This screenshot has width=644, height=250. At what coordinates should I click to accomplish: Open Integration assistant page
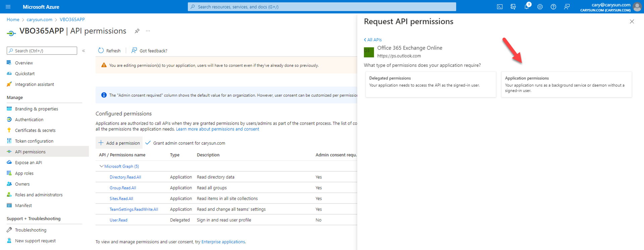(x=35, y=84)
